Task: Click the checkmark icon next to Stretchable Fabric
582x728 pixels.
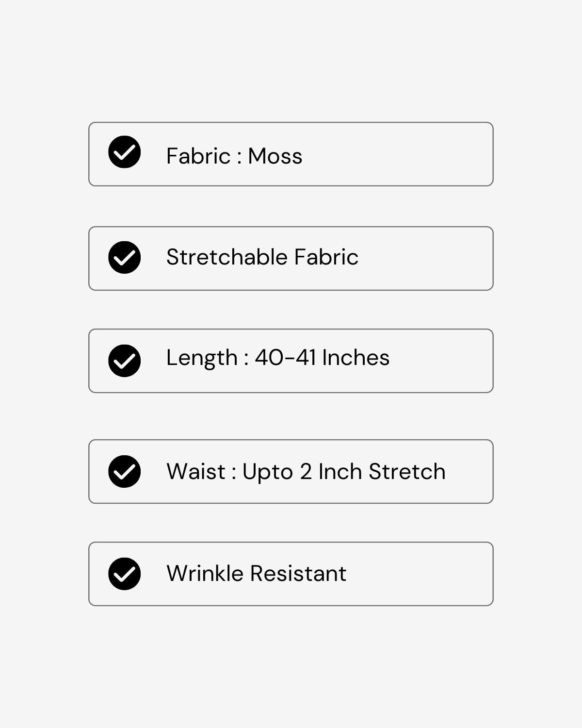Action: [125, 257]
